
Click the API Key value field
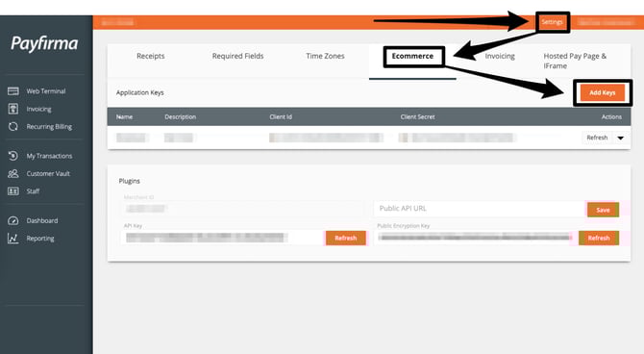click(222, 238)
